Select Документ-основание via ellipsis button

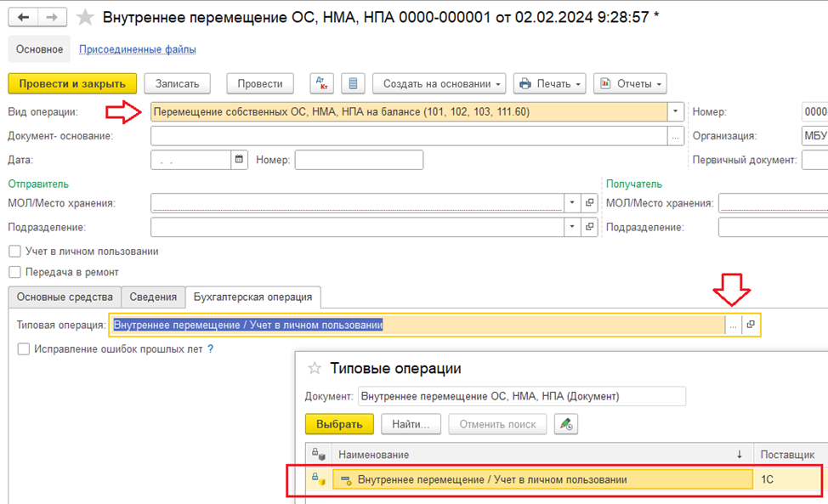pos(675,136)
